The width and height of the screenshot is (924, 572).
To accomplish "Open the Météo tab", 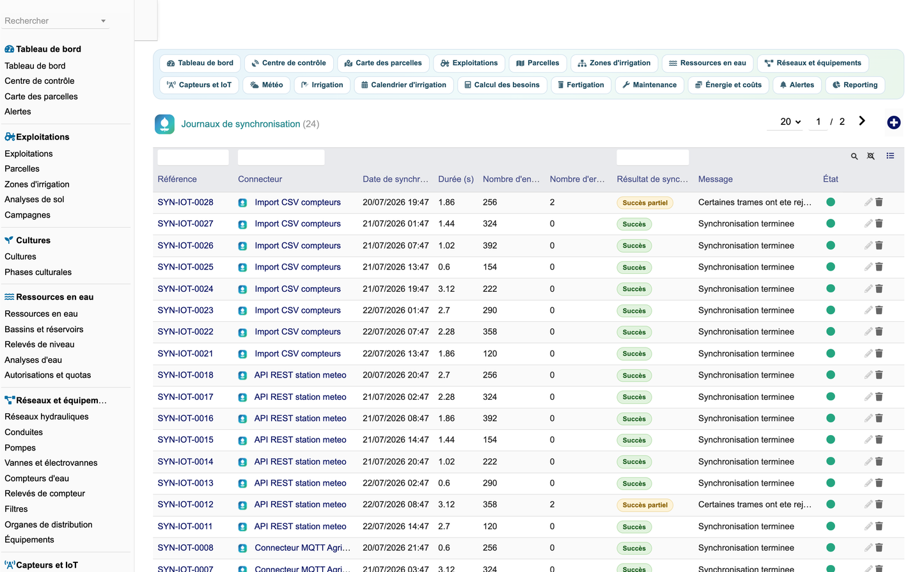I will click(267, 85).
